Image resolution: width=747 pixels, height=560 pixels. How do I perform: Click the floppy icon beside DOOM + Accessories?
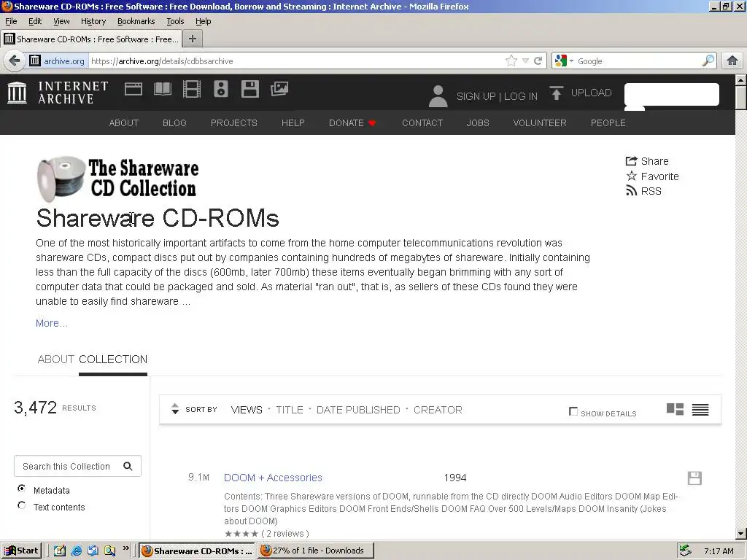click(x=694, y=478)
